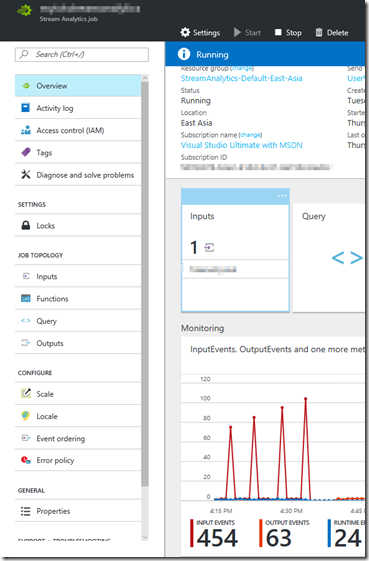Image resolution: width=369 pixels, height=561 pixels.
Task: Open Diagnose and solve problems
Action: (78, 175)
